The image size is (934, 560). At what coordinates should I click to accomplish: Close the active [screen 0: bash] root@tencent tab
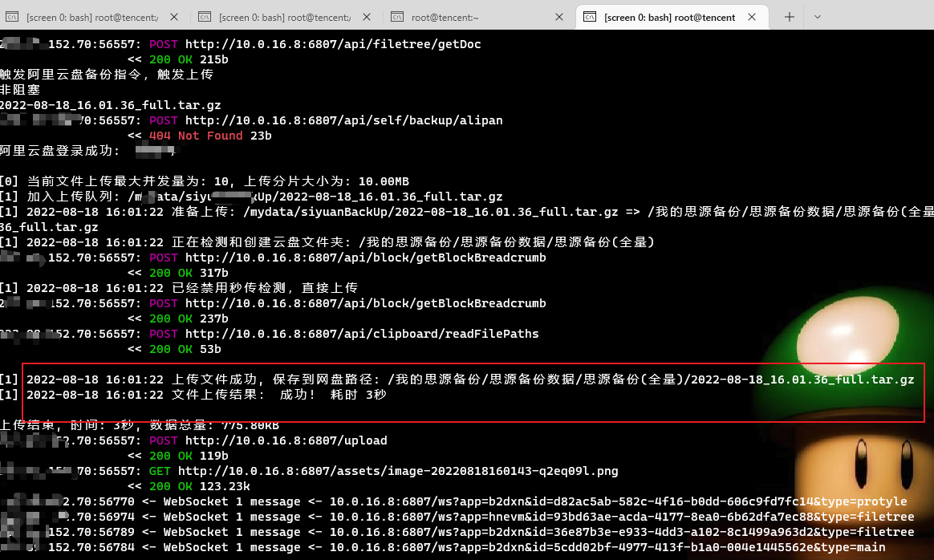tap(752, 18)
